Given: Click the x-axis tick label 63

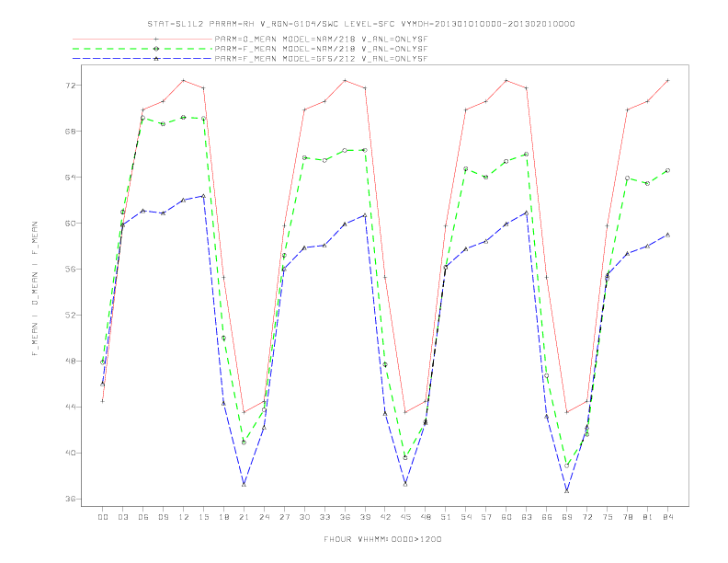Looking at the screenshot, I should (527, 517).
